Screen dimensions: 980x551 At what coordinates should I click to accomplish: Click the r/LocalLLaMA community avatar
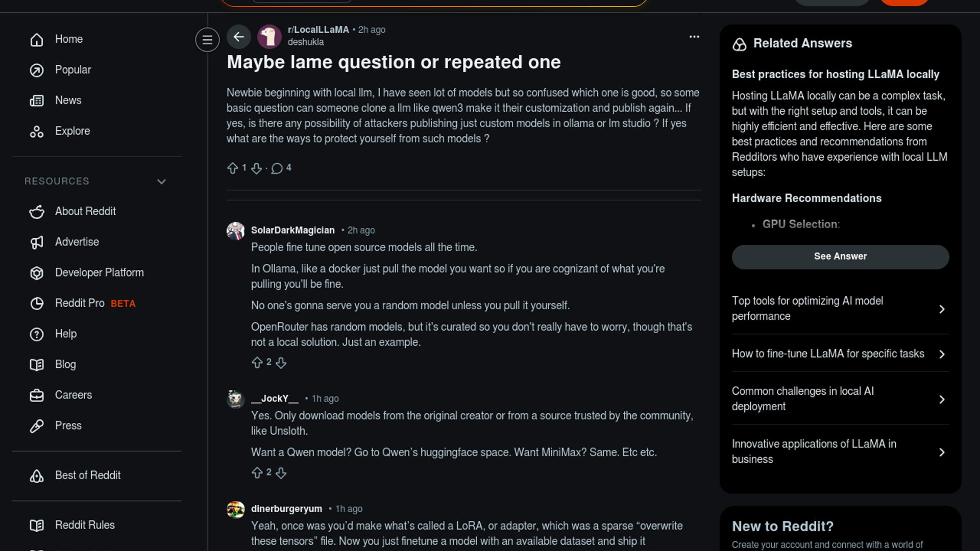click(x=269, y=37)
